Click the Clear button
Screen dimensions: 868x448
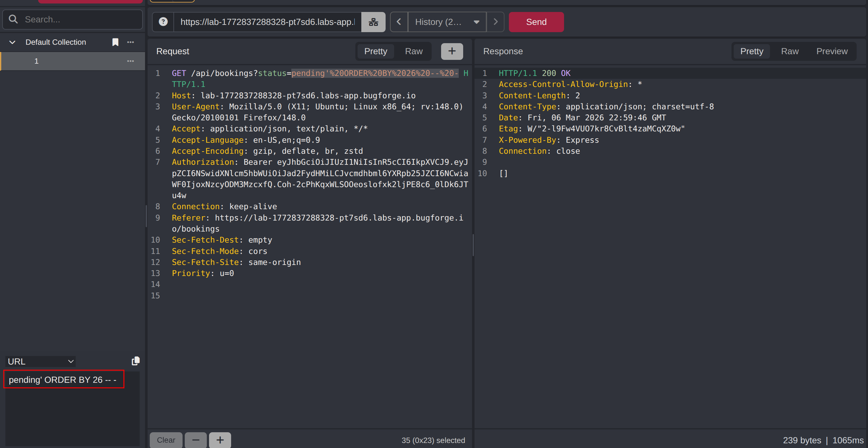pos(166,440)
